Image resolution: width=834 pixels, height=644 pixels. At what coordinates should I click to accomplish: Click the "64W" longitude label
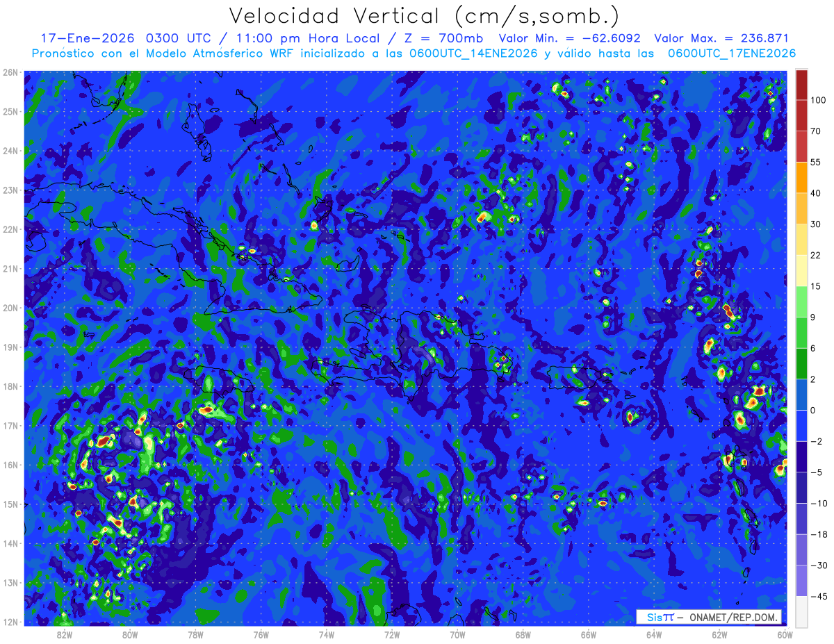click(x=654, y=634)
